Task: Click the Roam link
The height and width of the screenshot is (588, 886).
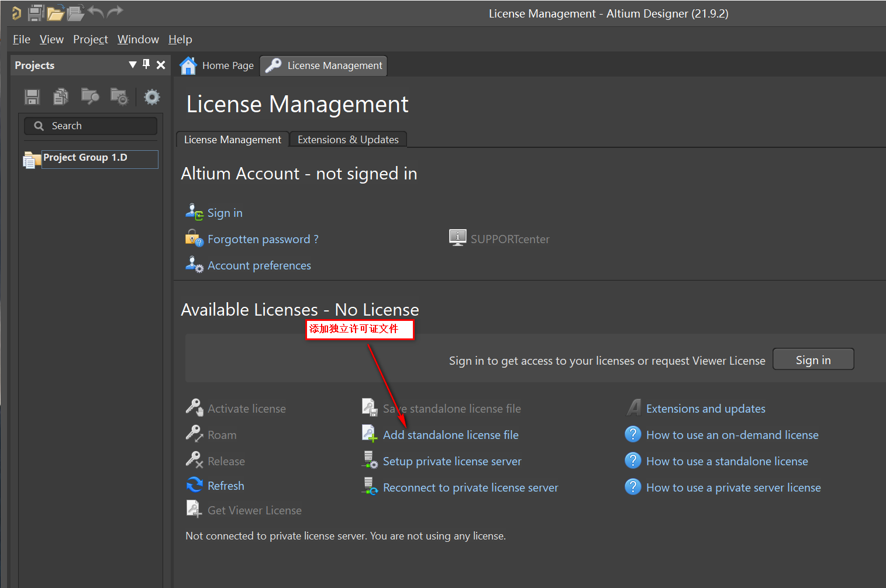Action: pyautogui.click(x=222, y=435)
